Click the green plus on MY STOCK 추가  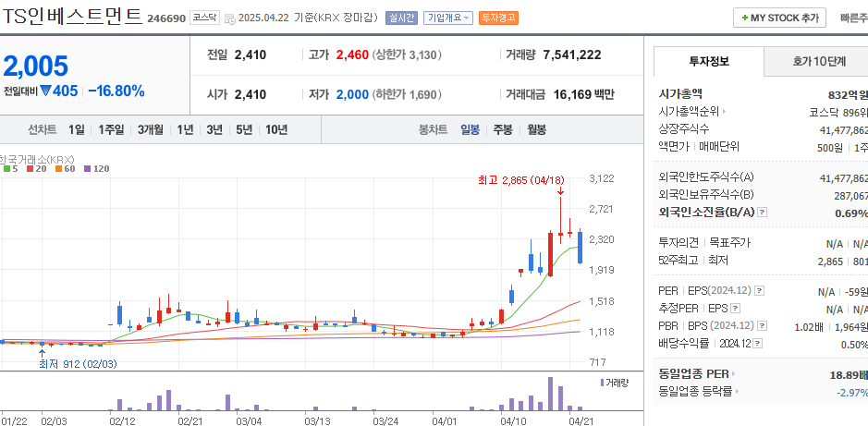point(744,18)
